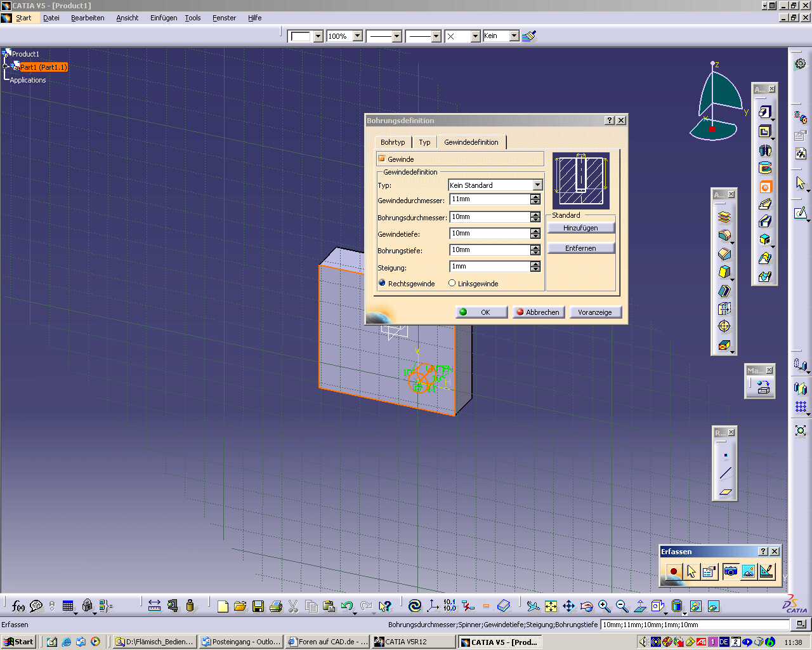Select Applications in the specification tree

(28, 80)
